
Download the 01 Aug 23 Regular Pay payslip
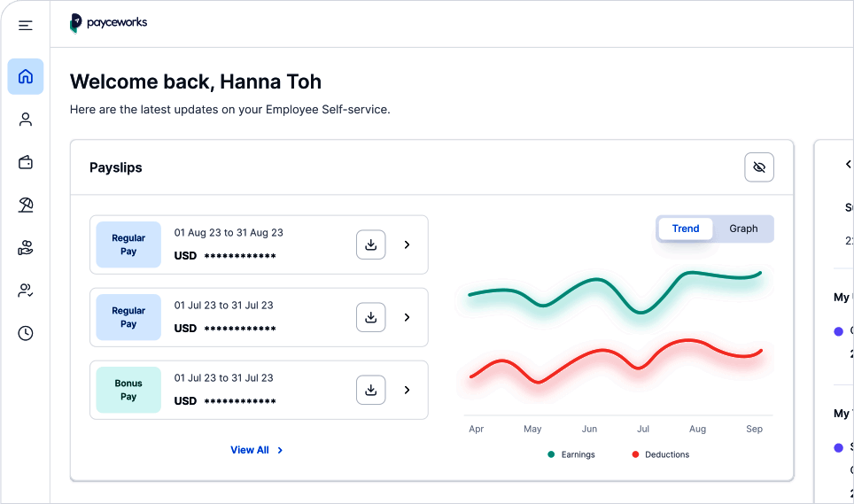pyautogui.click(x=371, y=244)
